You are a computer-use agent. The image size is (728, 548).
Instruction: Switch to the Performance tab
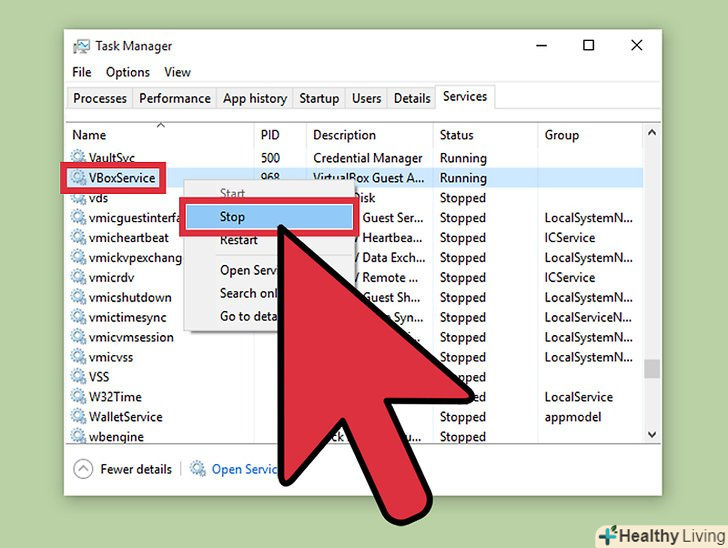tap(175, 98)
